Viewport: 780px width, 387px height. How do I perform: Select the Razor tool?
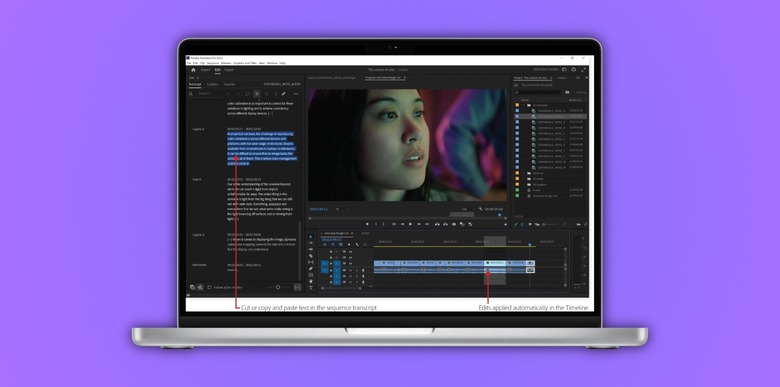[x=311, y=256]
